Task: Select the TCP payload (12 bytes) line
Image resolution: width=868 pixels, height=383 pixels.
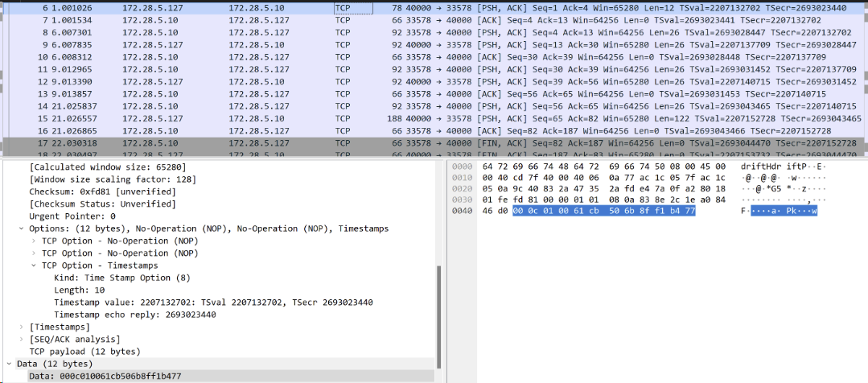Action: click(84, 352)
